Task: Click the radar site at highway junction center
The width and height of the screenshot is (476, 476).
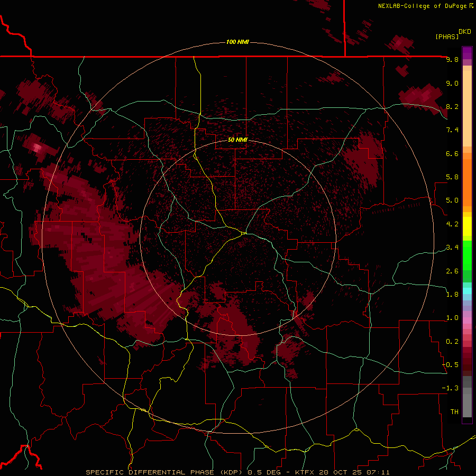Action: point(244,233)
